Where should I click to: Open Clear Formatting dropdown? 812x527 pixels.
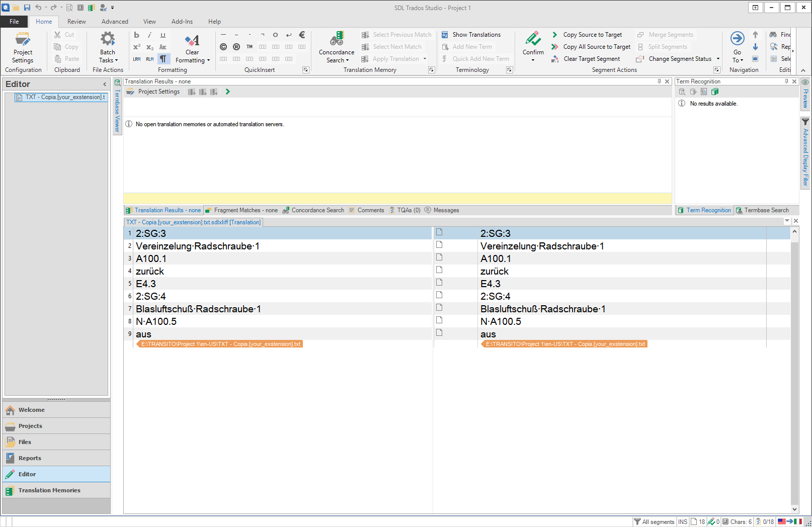coord(192,47)
